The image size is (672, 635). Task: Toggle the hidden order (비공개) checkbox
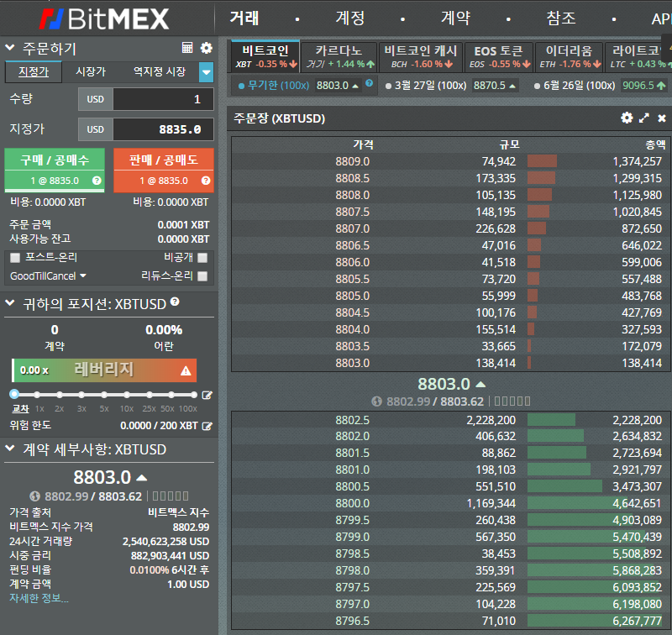202,258
